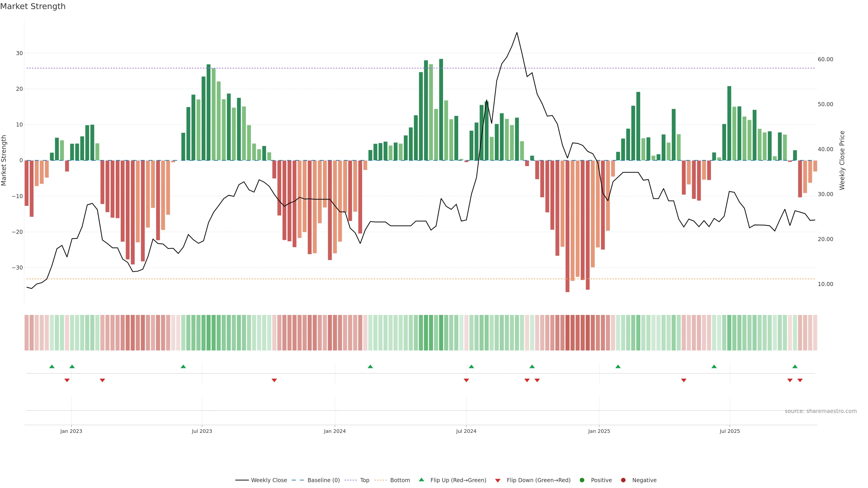Click the weekly close price line peak
Screen dimensions: 868x488
coord(517,33)
